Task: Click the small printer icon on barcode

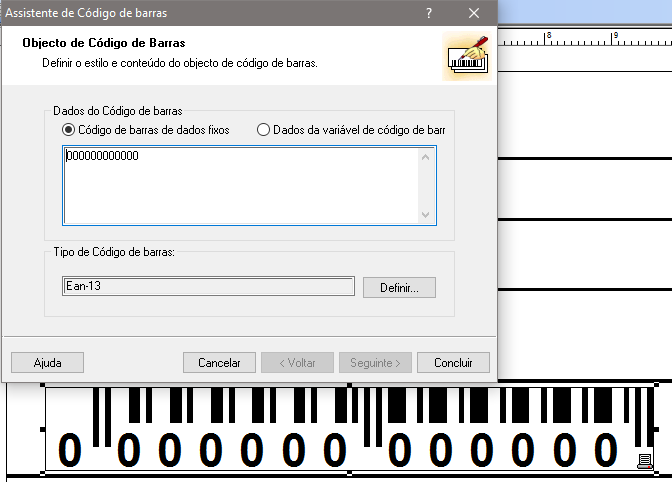Action: tap(645, 461)
